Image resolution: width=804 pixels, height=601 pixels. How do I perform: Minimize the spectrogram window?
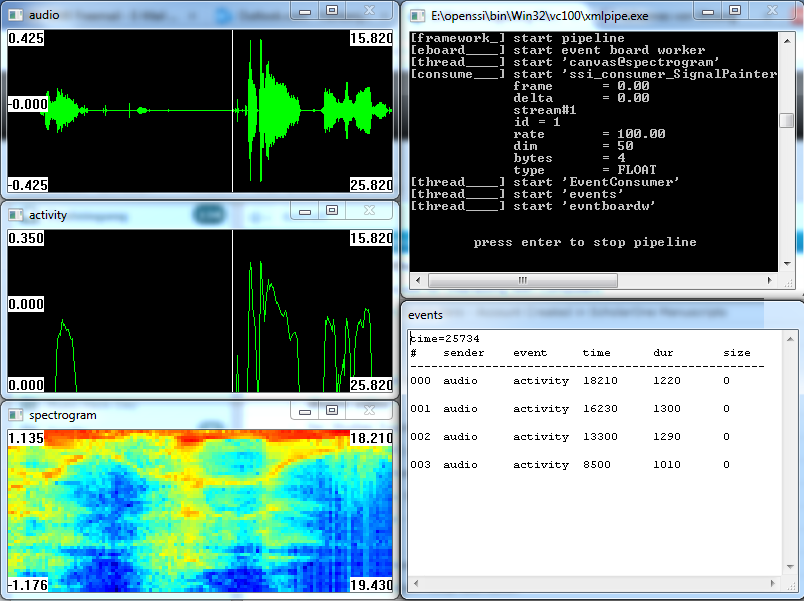coord(303,409)
